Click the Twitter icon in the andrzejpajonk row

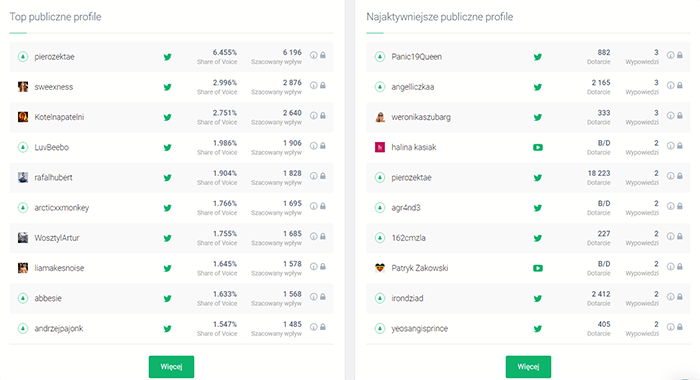[x=167, y=329]
